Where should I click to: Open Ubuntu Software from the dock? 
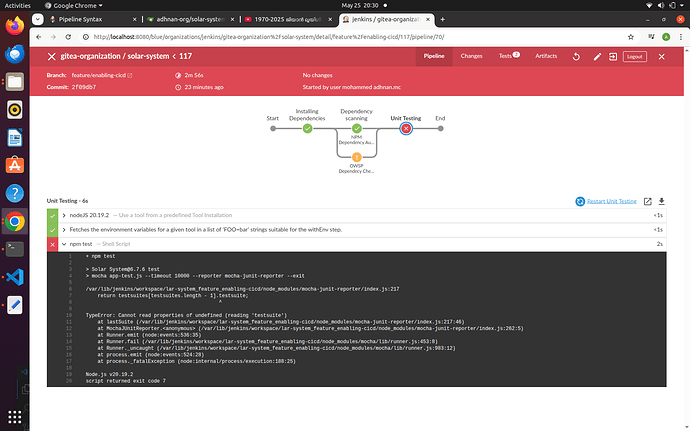coord(15,166)
